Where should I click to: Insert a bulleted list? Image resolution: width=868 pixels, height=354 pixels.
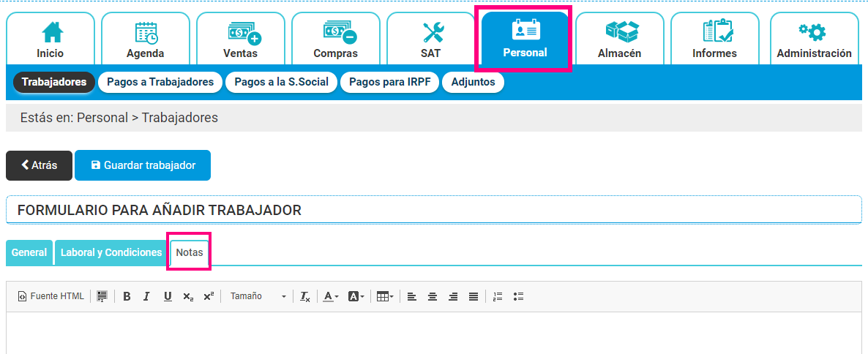(518, 296)
